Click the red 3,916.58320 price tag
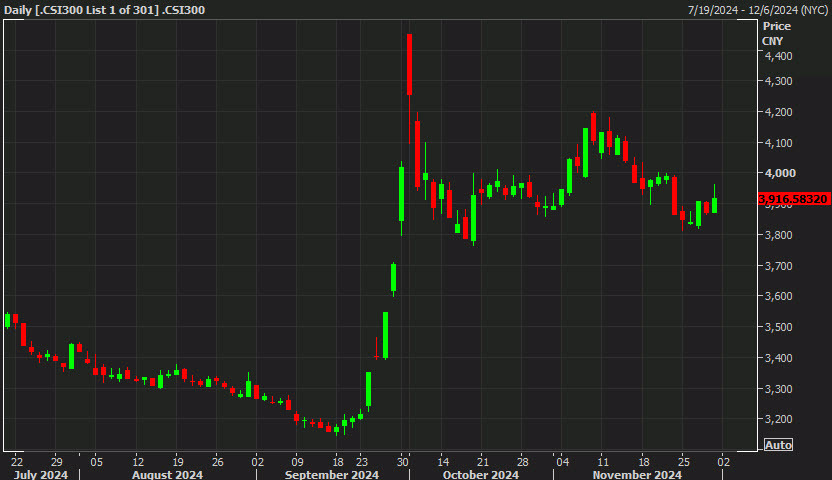The height and width of the screenshot is (480, 832). 794,200
